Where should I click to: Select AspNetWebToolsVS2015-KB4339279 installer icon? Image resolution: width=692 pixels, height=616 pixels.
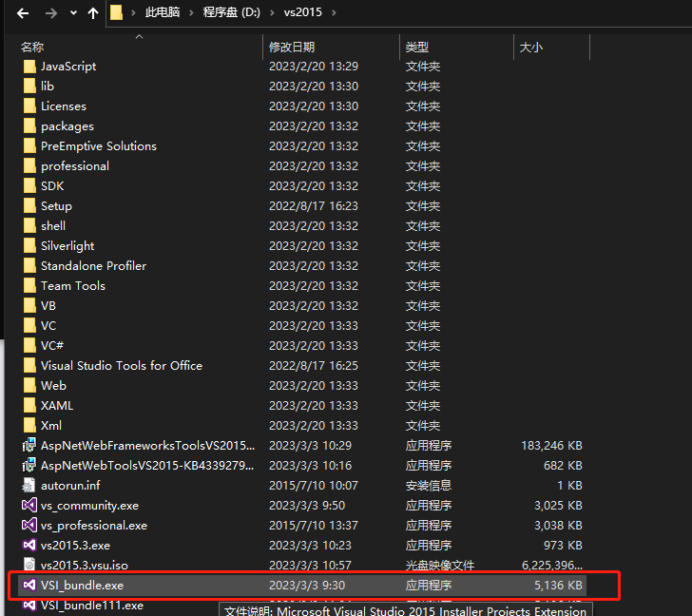(29, 466)
